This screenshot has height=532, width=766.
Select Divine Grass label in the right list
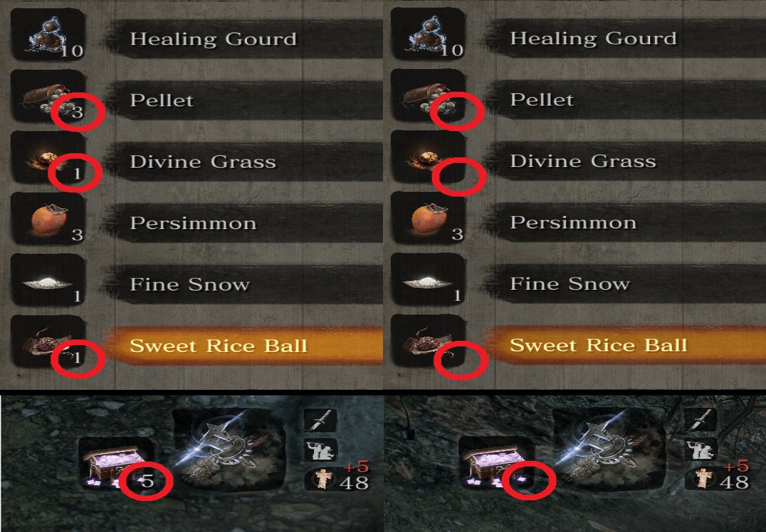[x=583, y=161]
